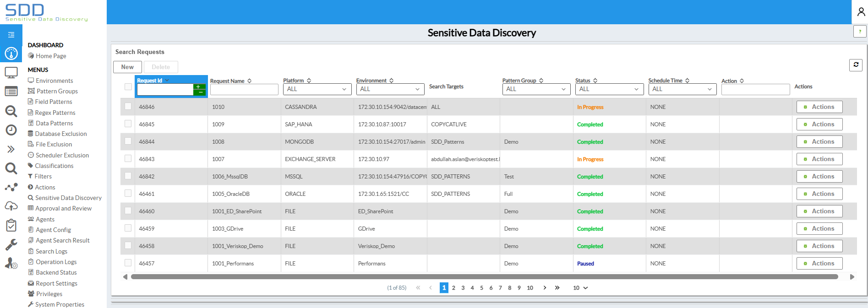Click the clock icon in the left strip
Screen dimensions: 868x308
11,130
